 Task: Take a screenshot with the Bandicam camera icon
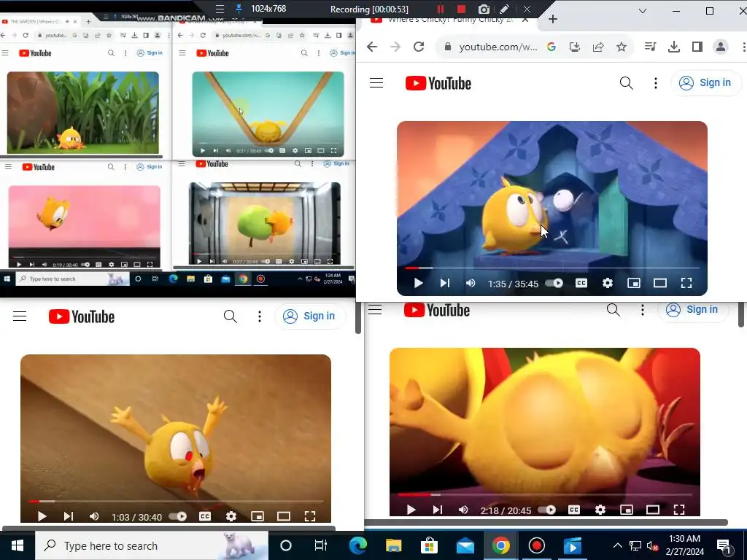(484, 9)
